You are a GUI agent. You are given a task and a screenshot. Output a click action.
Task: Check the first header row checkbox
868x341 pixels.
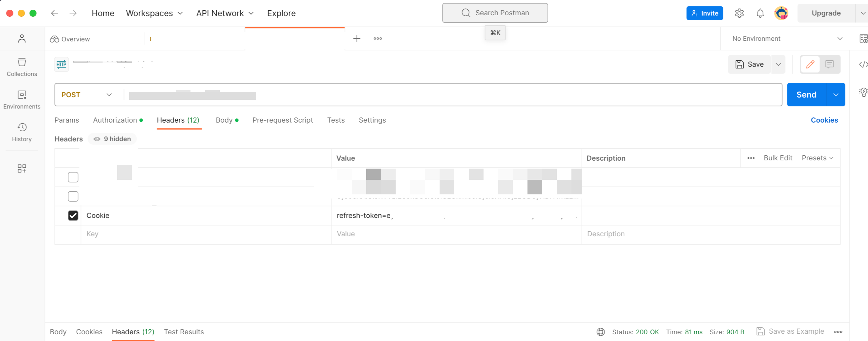point(73,177)
